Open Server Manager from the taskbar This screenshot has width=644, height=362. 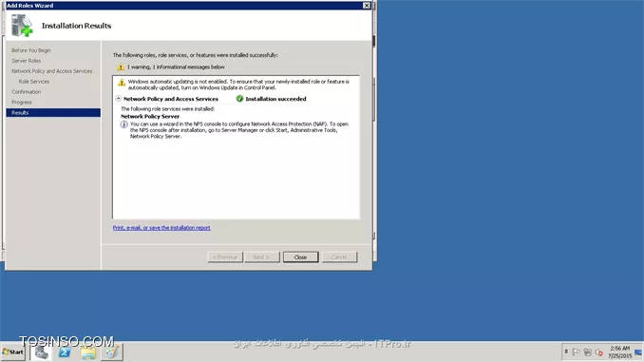pyautogui.click(x=41, y=352)
